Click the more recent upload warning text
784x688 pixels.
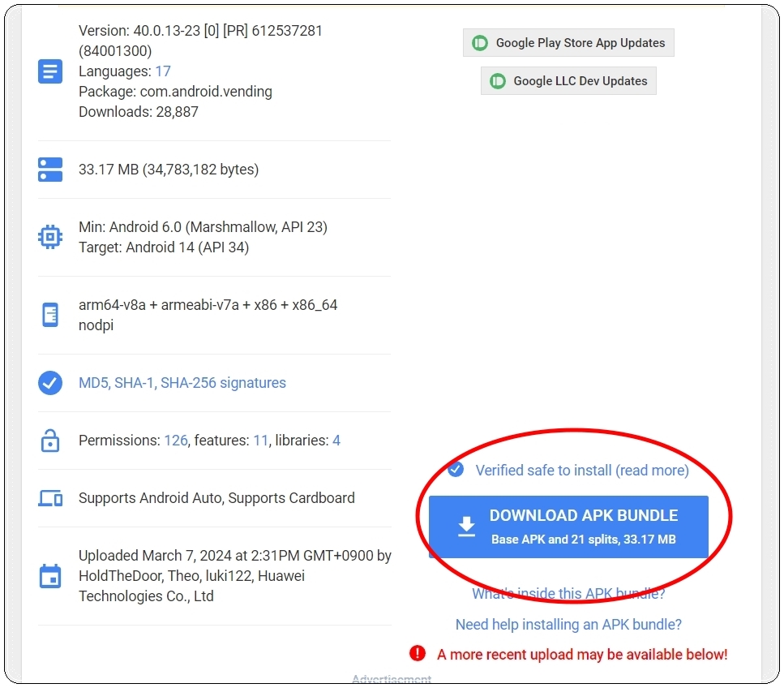coord(582,655)
